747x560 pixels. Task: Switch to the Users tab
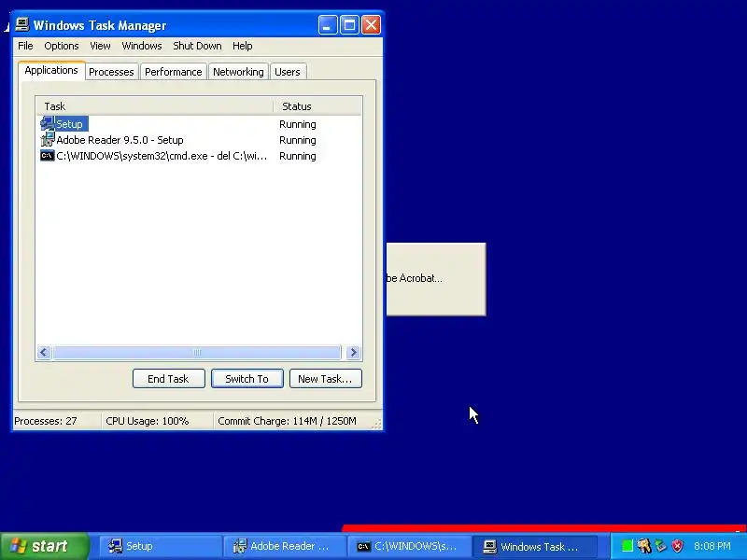coord(288,72)
